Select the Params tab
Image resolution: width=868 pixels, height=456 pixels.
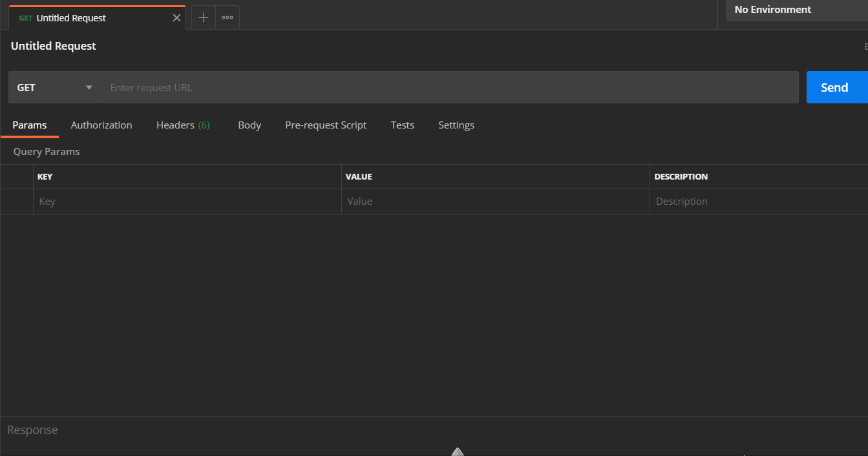click(x=29, y=125)
